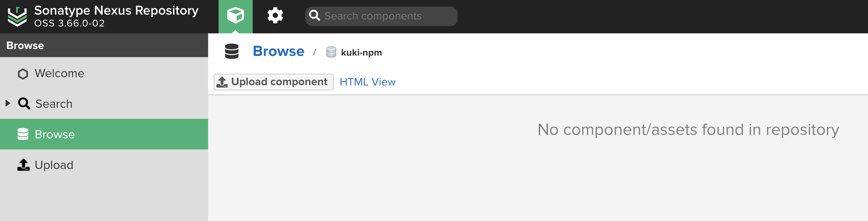The width and height of the screenshot is (868, 221).
Task: Expand the Search tree arrow
Action: click(8, 103)
